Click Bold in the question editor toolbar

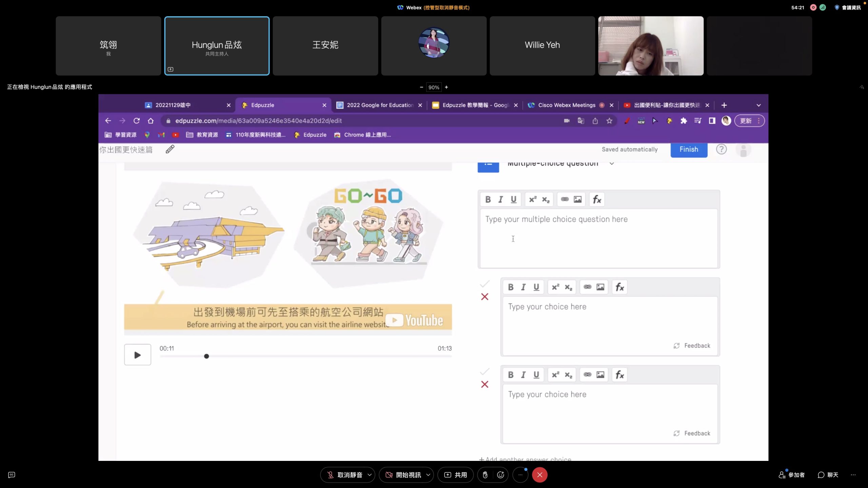[488, 200]
